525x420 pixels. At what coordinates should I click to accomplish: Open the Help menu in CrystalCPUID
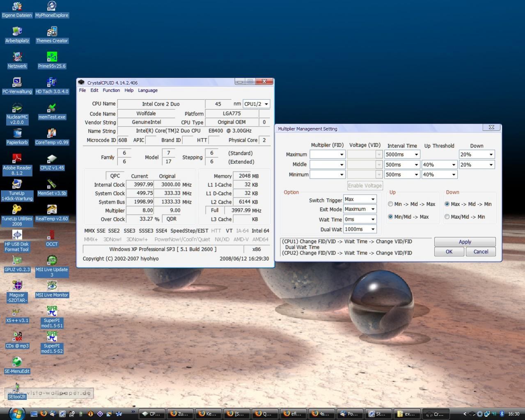129,90
